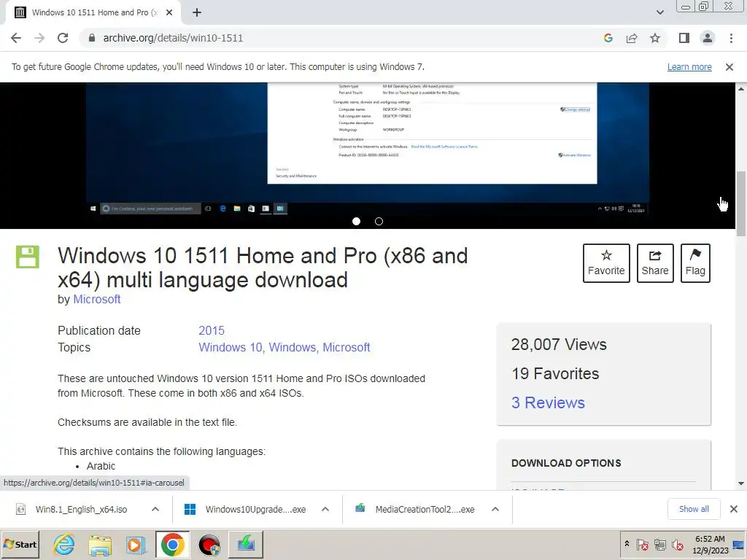Open Microsoft topic link
The width and height of the screenshot is (747, 560).
(x=347, y=348)
